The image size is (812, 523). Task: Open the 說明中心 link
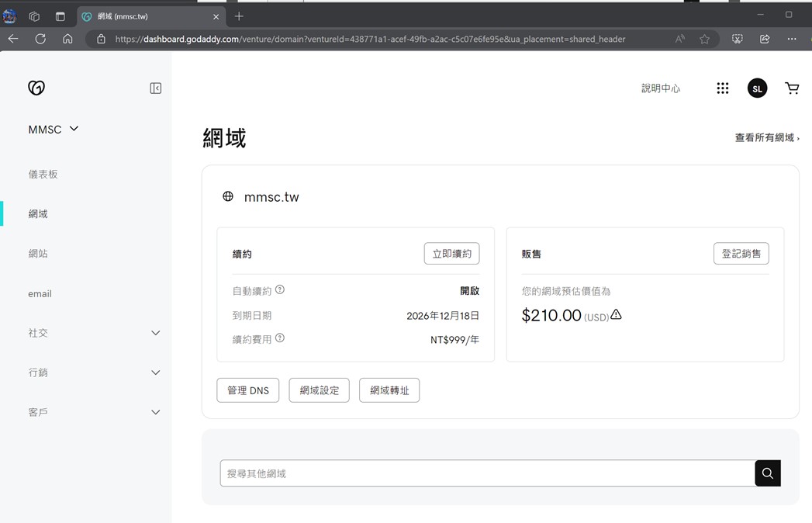click(661, 88)
